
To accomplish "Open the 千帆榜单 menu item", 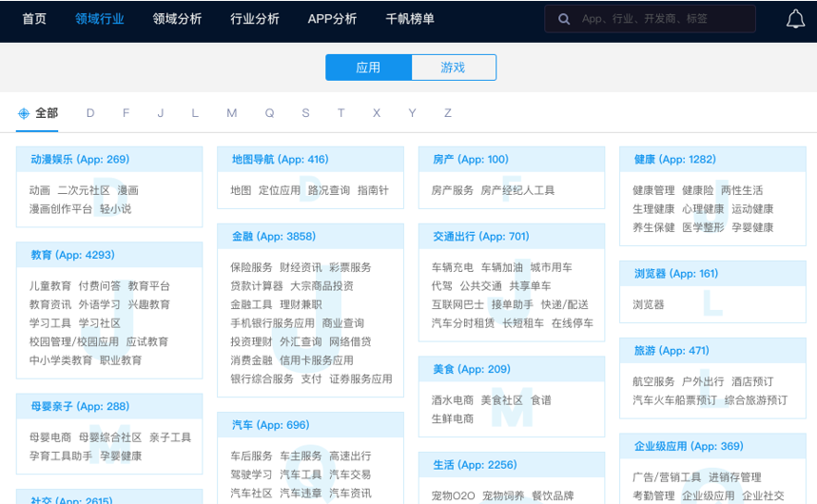I will [410, 19].
